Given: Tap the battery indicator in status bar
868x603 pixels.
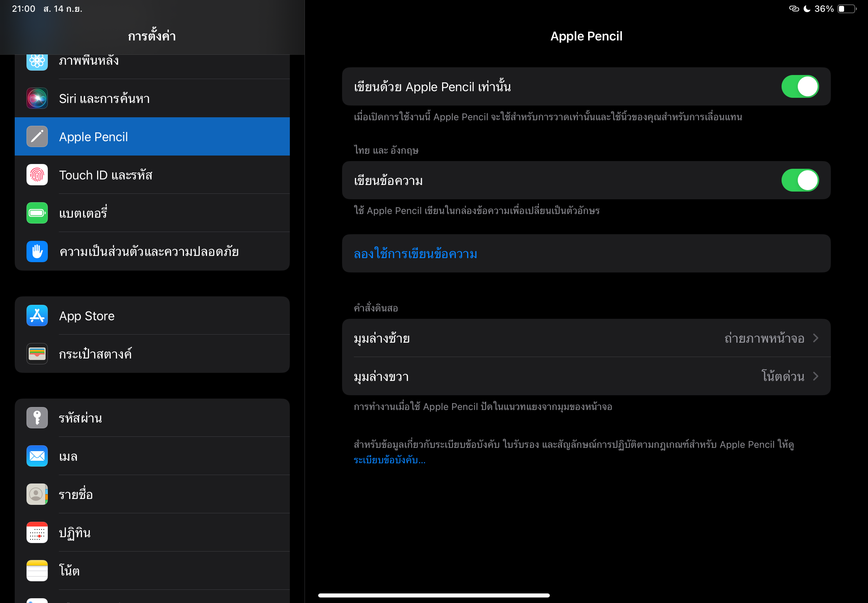Looking at the screenshot, I should (x=847, y=9).
